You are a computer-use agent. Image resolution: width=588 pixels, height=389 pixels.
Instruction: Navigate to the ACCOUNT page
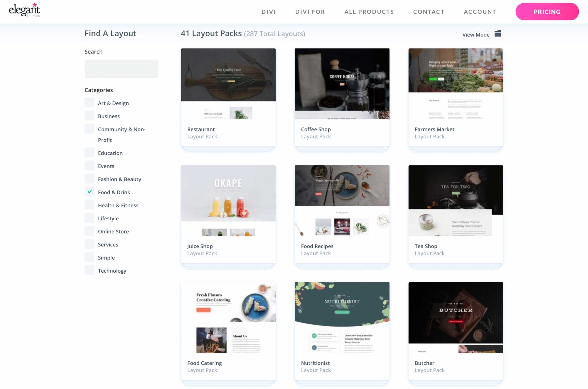coord(480,11)
